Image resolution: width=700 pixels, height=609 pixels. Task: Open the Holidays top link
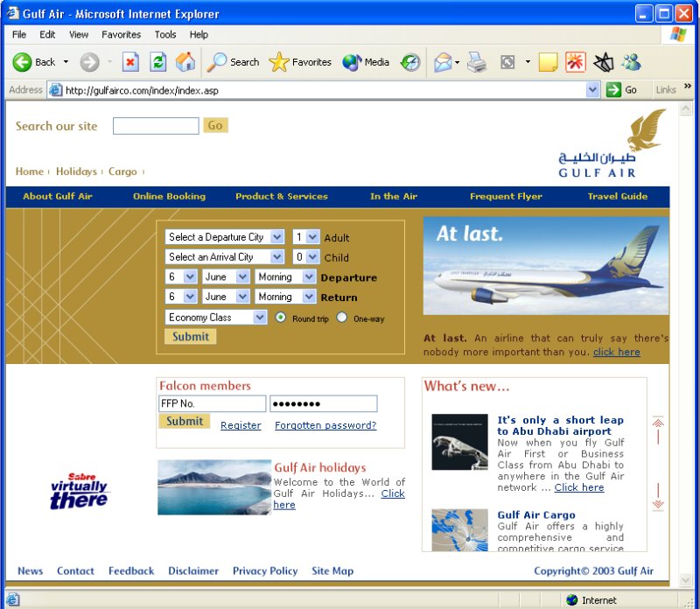tap(76, 171)
